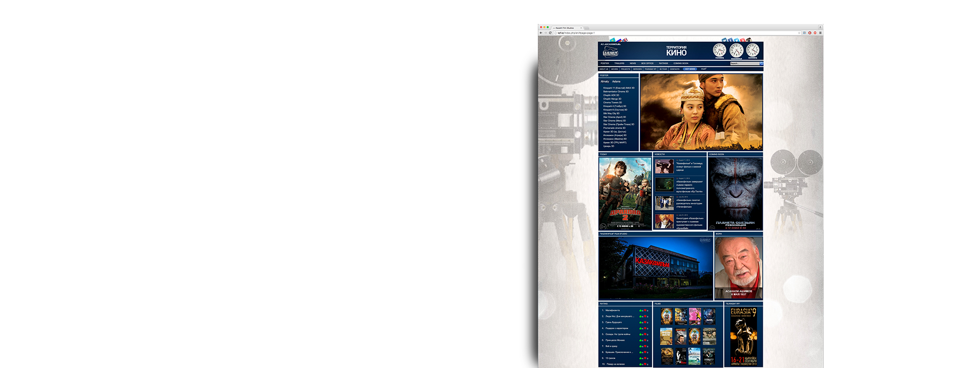Open Kinopark 11 IMAX 3D cinema link
The image size is (980, 368).
[619, 88]
